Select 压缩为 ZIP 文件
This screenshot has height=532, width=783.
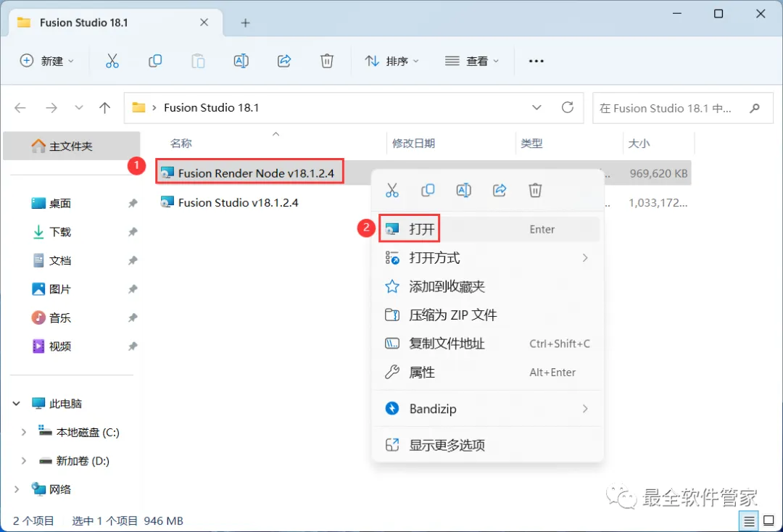pyautogui.click(x=488, y=315)
